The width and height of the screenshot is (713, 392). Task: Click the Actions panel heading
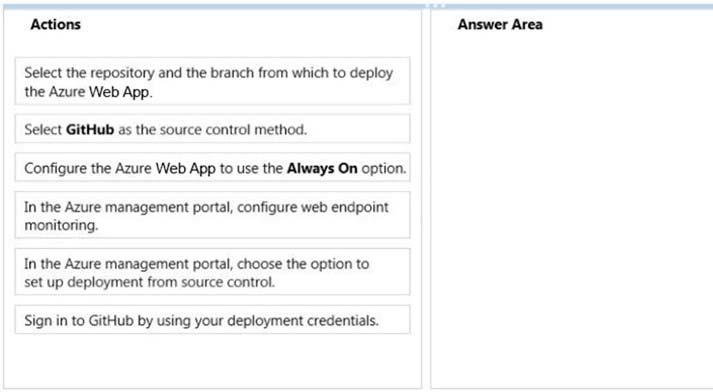55,25
